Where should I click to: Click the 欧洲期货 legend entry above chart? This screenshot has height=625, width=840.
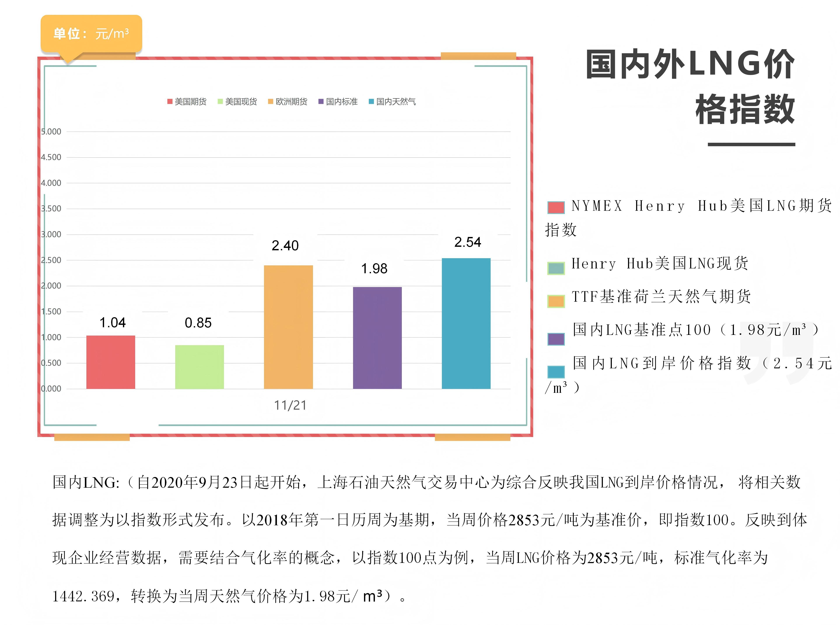tap(288, 101)
